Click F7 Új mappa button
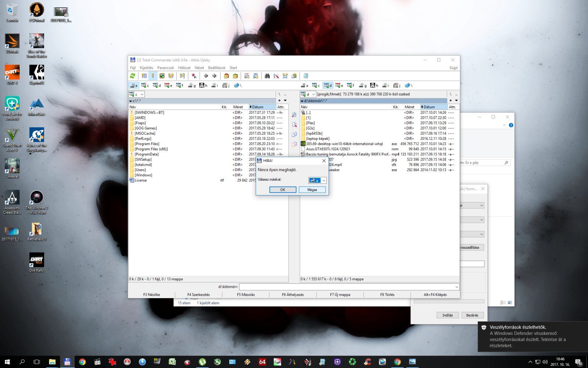The image size is (588, 368). tap(340, 294)
